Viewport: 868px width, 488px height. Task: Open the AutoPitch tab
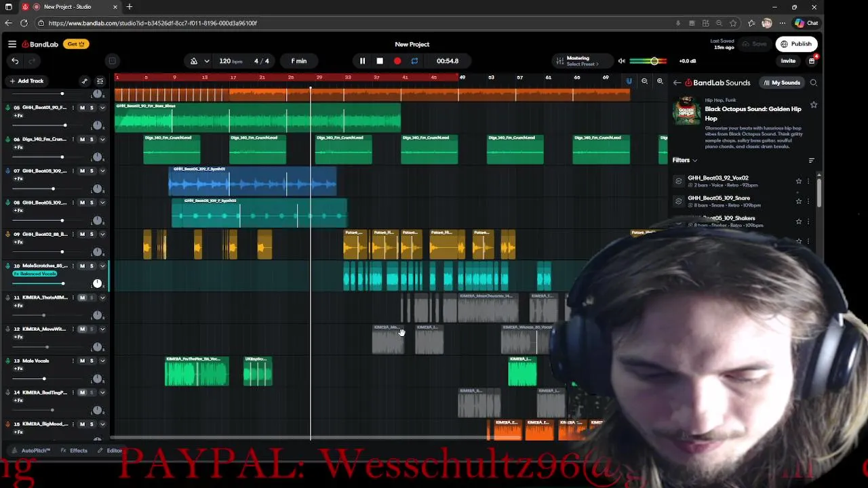pos(31,451)
